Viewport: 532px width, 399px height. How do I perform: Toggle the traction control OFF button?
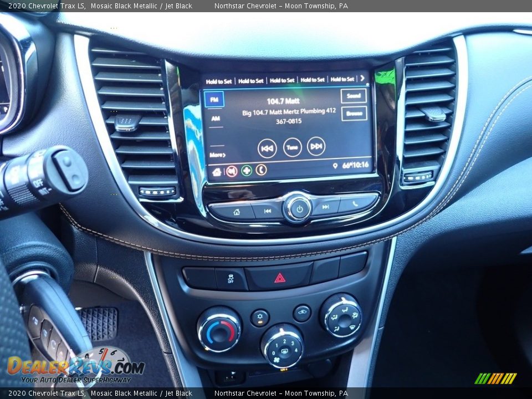click(x=231, y=279)
